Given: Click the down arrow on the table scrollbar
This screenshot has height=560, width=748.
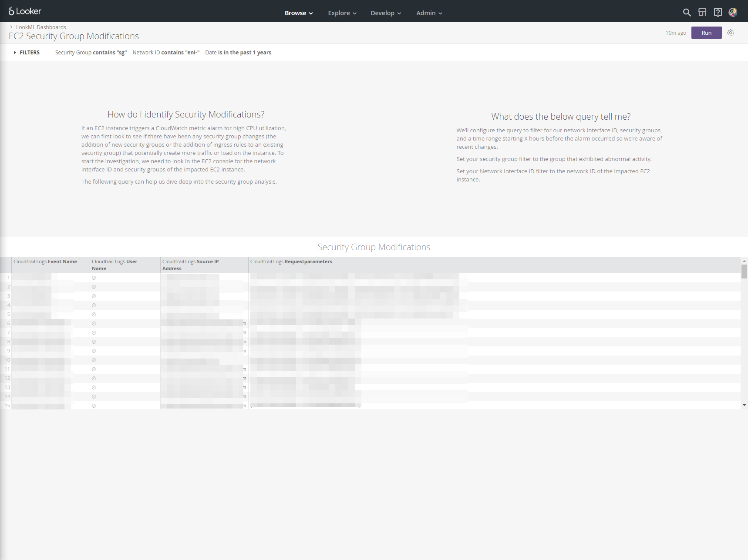Looking at the screenshot, I should (744, 405).
